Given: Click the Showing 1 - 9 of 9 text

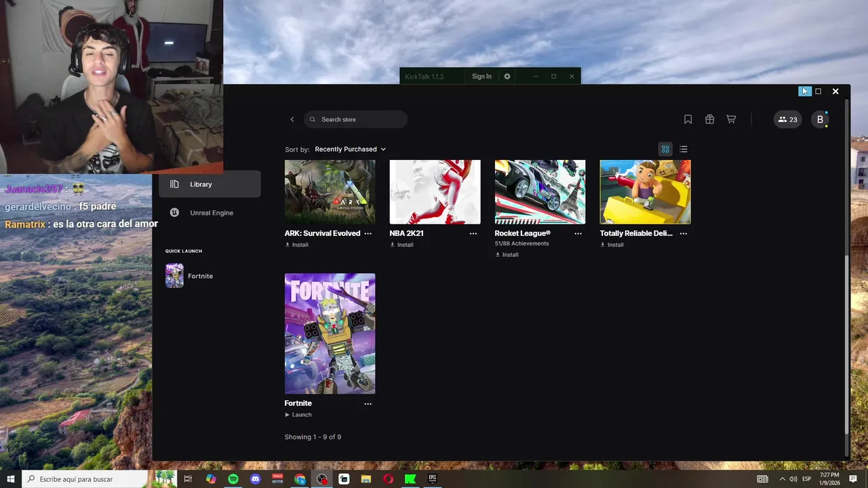Looking at the screenshot, I should (x=313, y=437).
